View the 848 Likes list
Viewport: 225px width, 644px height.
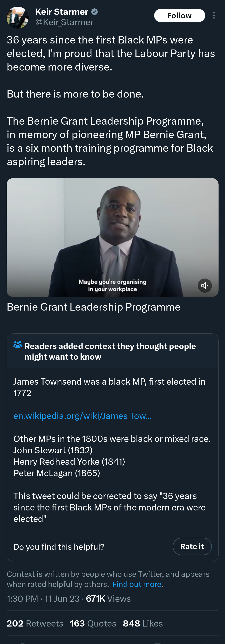(x=143, y=623)
